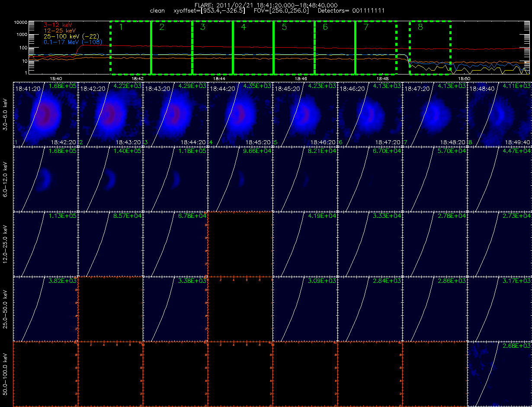Screen dimensions: 532x407
Task: Select time interval 4 in the light curve
Action: [253, 47]
